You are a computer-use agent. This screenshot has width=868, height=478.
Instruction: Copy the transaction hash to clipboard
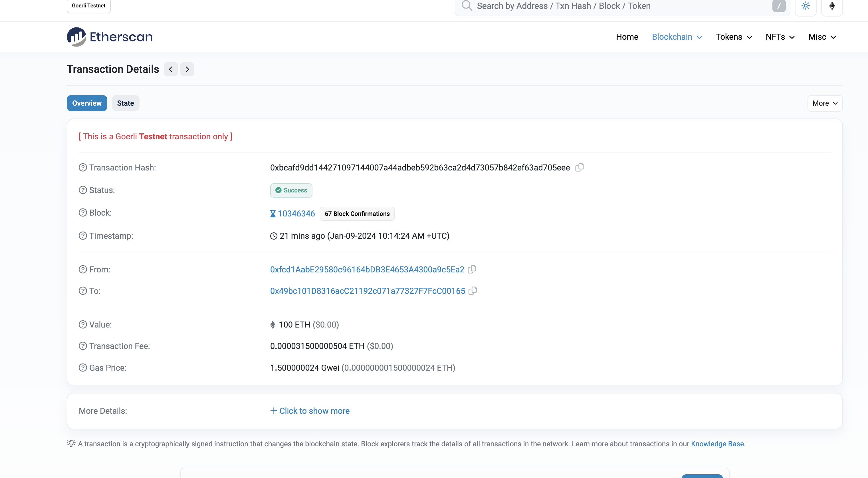click(x=579, y=167)
